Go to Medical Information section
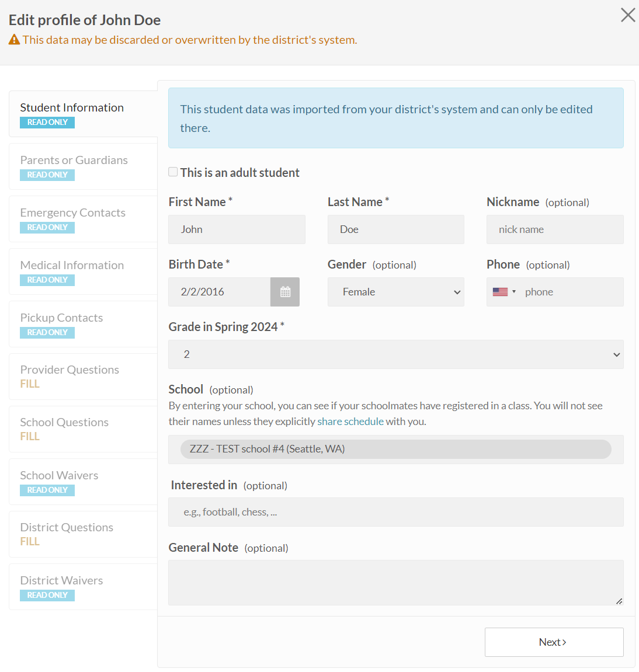This screenshot has width=639, height=672. [83, 271]
